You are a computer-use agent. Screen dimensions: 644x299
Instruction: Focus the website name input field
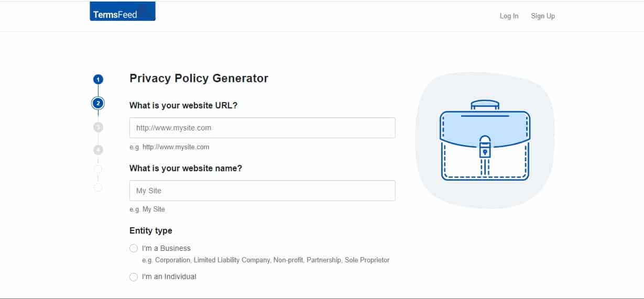[263, 191]
